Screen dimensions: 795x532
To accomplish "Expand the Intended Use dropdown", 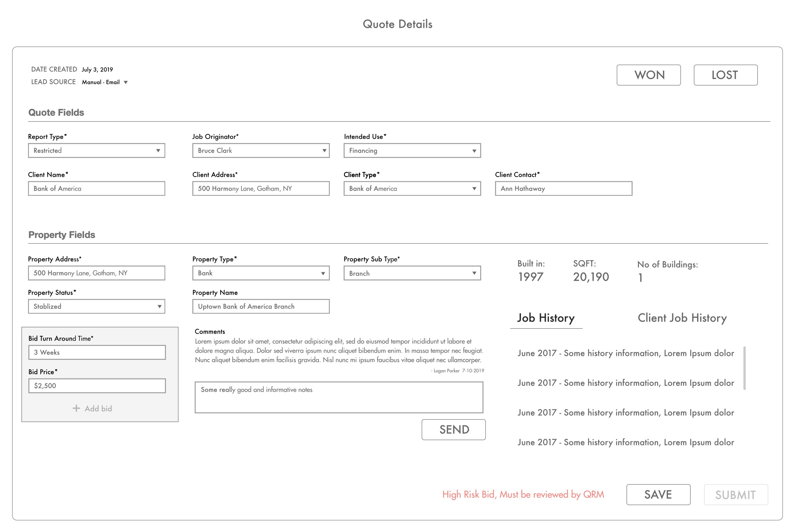I will pos(474,151).
